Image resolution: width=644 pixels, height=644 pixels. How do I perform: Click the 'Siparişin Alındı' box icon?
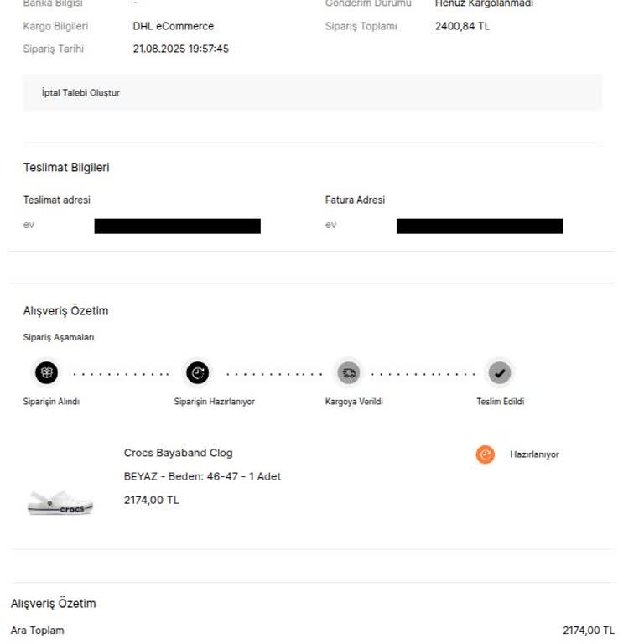click(47, 372)
